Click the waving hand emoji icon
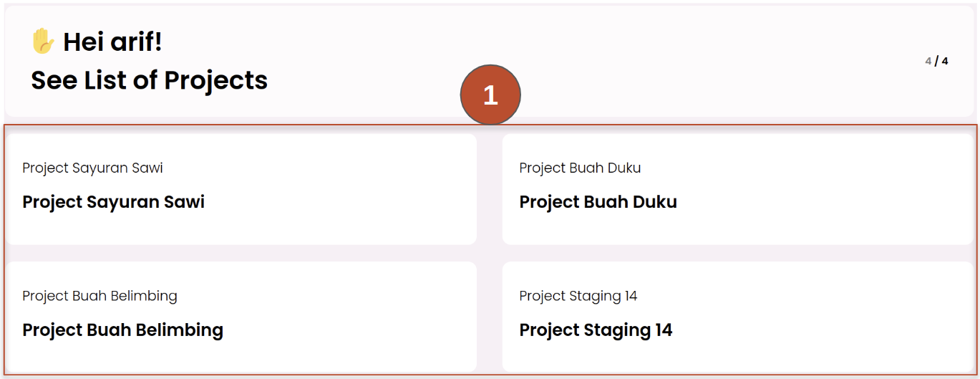The height and width of the screenshot is (379, 980). [43, 41]
